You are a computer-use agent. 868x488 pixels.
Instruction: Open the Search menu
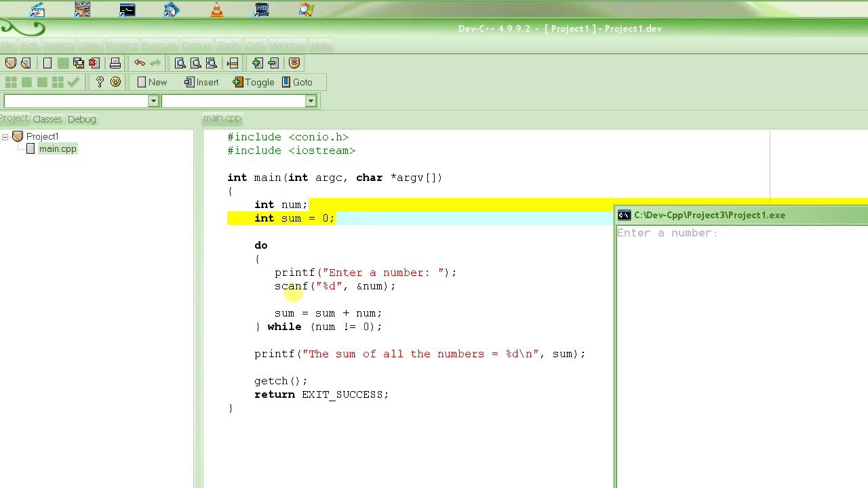pyautogui.click(x=58, y=45)
